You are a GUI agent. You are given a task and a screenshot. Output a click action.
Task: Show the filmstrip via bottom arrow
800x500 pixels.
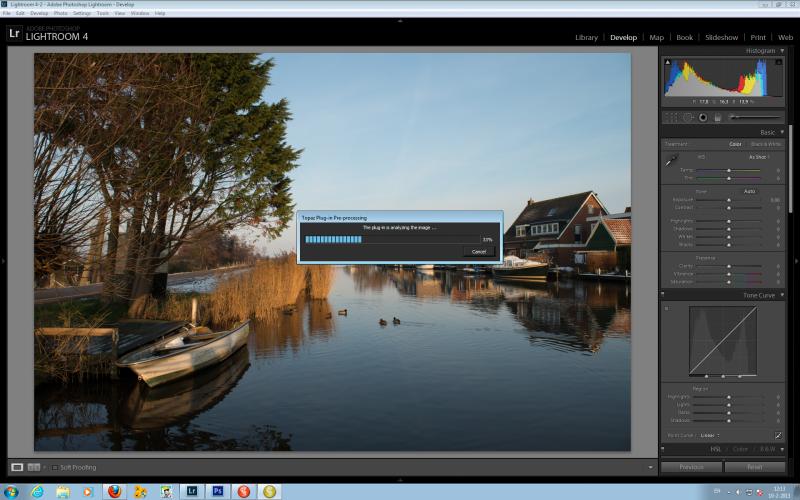400,480
